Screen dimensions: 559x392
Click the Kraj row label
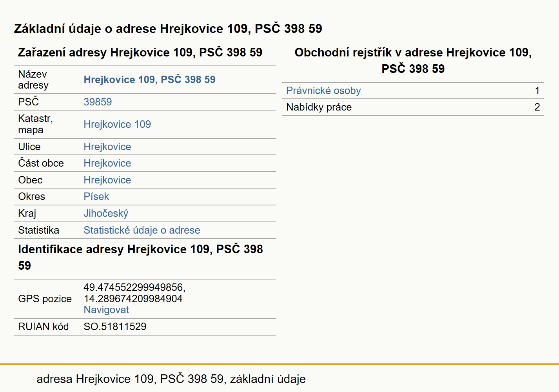tap(27, 213)
